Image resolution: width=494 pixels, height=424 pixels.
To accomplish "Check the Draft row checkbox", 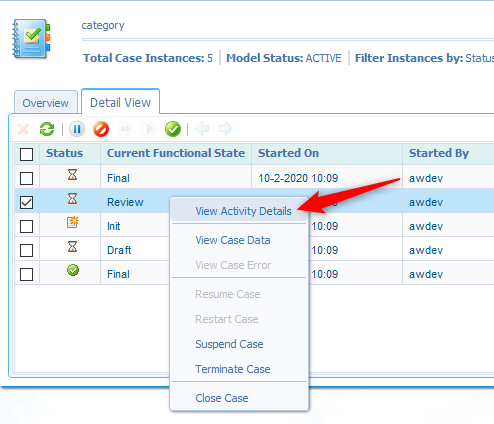I will point(26,250).
